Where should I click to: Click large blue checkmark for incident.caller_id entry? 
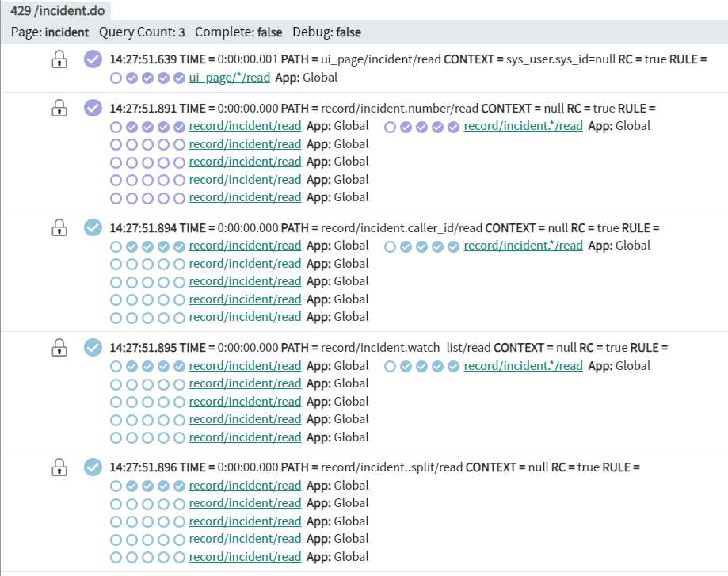click(x=93, y=228)
